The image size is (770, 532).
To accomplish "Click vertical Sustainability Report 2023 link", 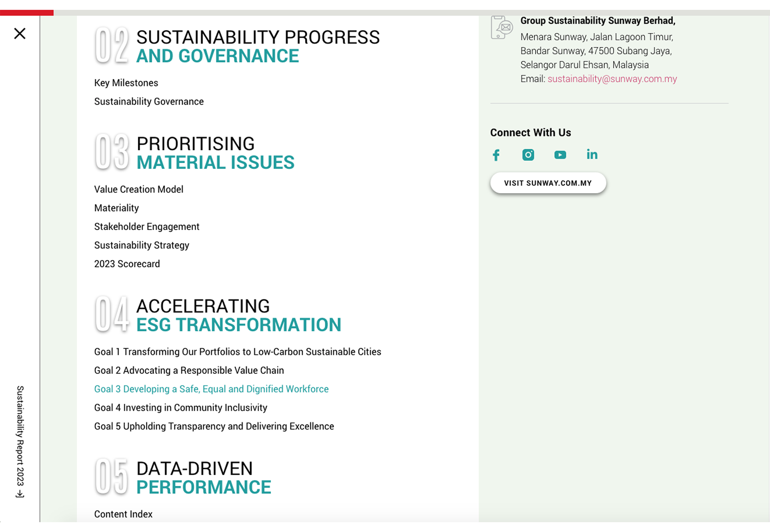I will (x=20, y=442).
